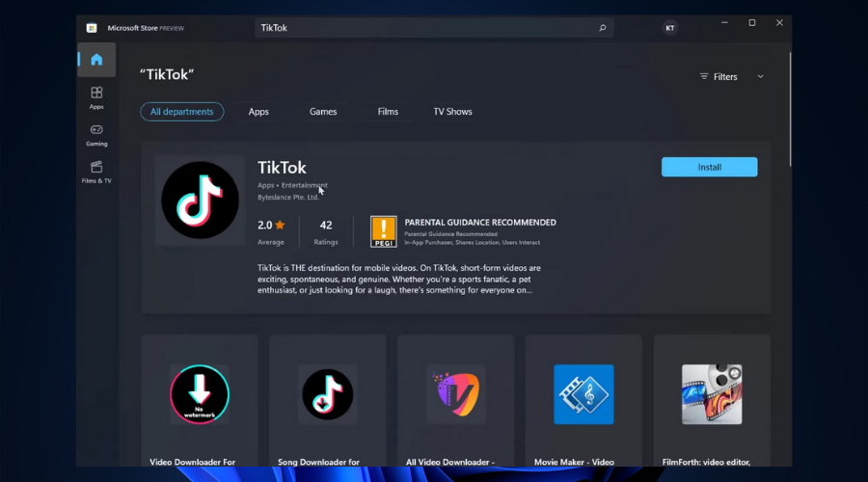This screenshot has width=868, height=482.
Task: Install the TikTok app
Action: pyautogui.click(x=709, y=167)
